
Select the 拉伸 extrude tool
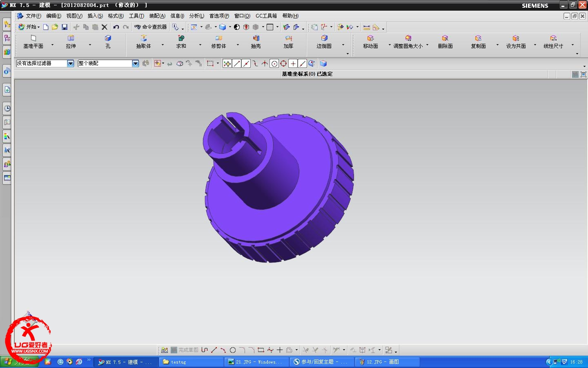(71, 42)
